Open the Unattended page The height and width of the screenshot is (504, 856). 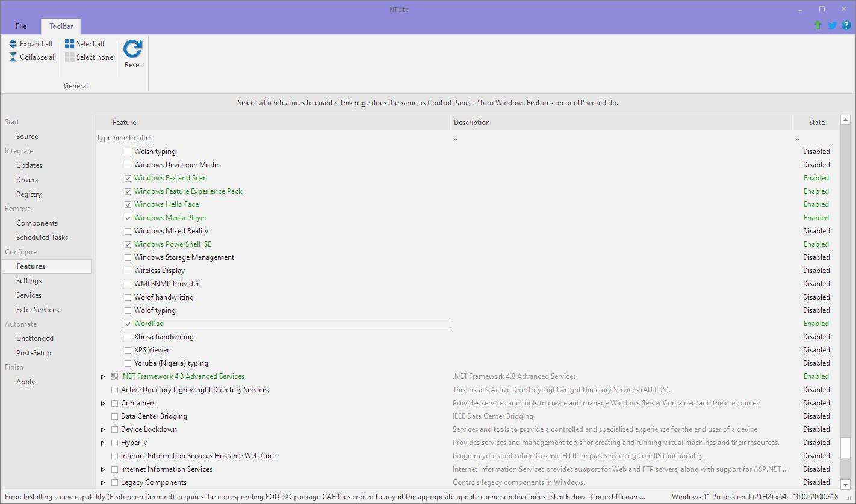(x=35, y=339)
